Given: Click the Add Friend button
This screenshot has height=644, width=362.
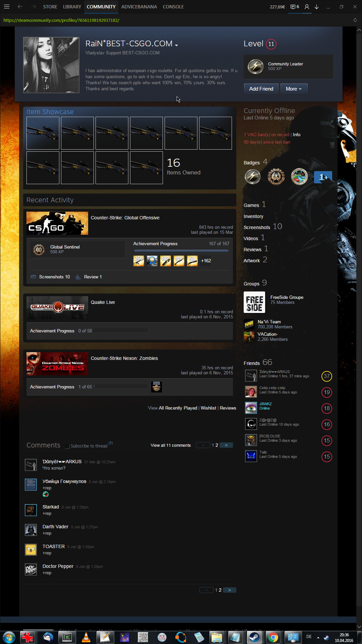Looking at the screenshot, I should tap(261, 89).
